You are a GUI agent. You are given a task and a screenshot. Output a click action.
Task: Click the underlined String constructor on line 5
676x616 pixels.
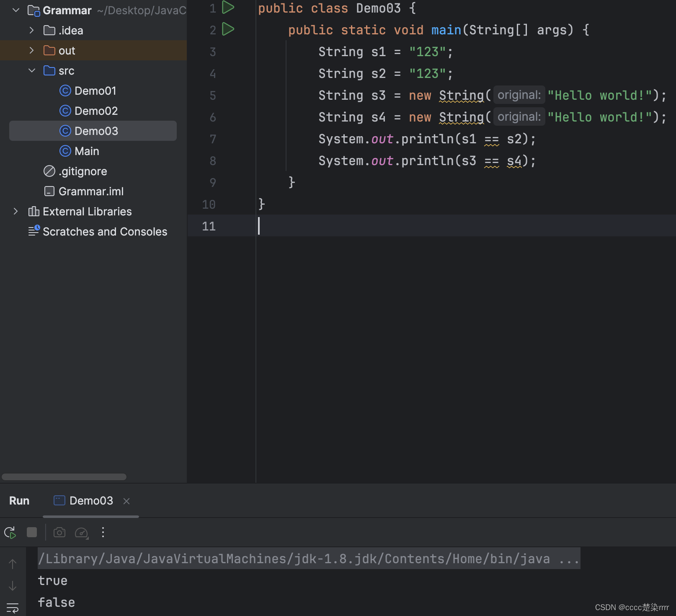[x=461, y=96]
